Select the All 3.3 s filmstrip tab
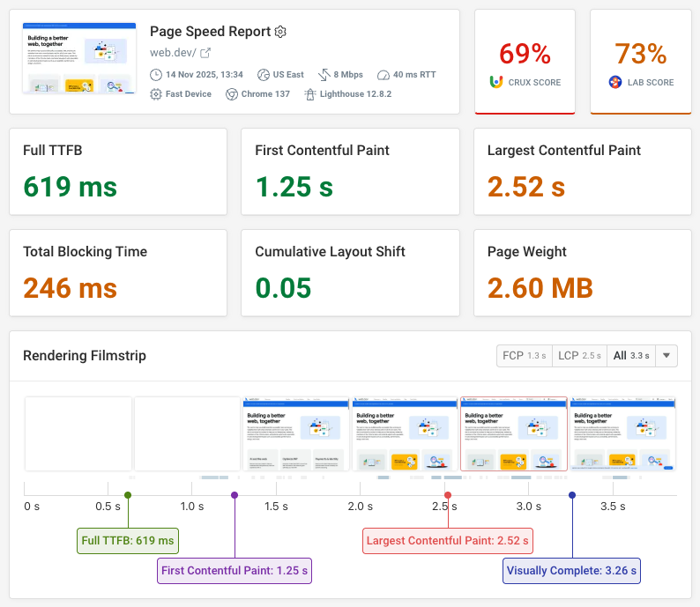The image size is (700, 607). [x=631, y=356]
